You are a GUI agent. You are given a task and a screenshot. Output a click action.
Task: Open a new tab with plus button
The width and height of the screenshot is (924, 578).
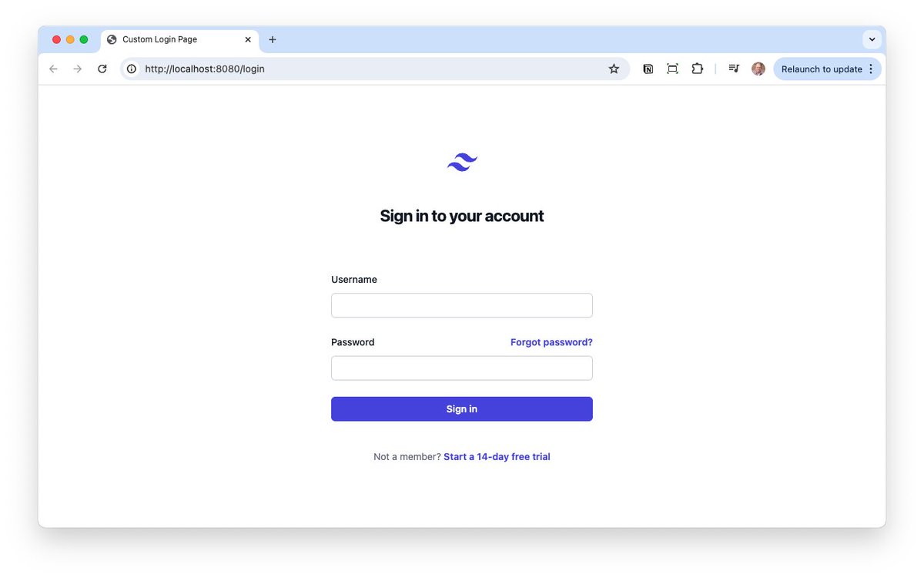pos(272,39)
